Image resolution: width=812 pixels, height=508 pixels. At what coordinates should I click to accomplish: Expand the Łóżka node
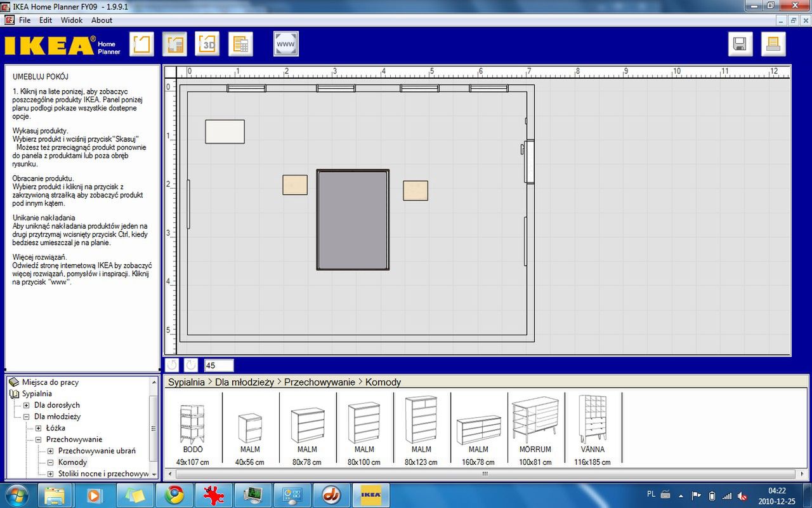tap(38, 428)
